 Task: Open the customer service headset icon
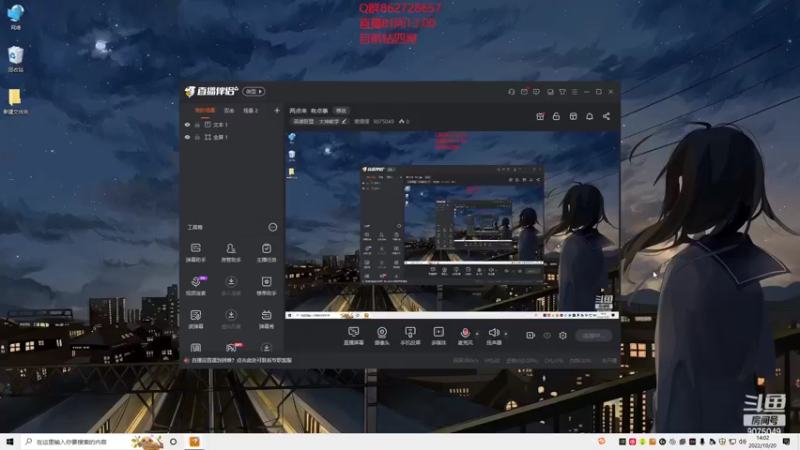coord(511,92)
